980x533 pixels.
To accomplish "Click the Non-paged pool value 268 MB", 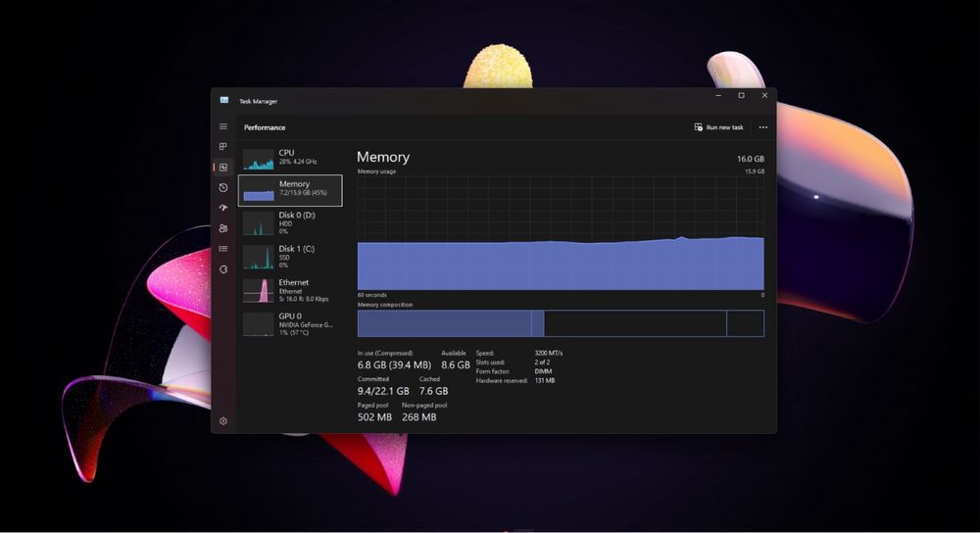I will 418,416.
